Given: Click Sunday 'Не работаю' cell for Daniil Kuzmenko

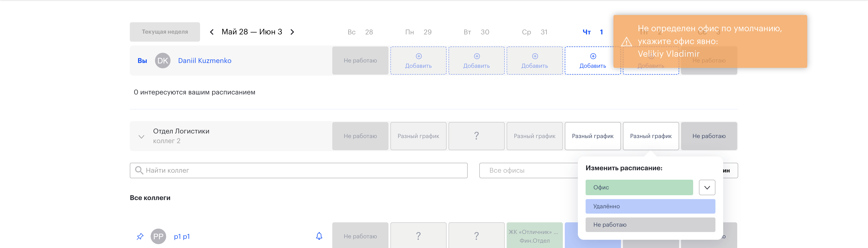Looking at the screenshot, I should pos(360,61).
